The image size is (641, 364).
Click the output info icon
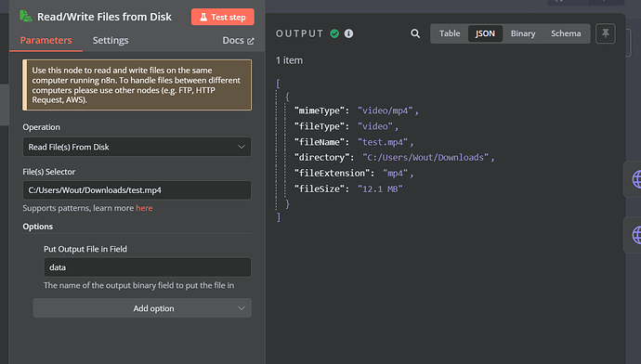(348, 33)
